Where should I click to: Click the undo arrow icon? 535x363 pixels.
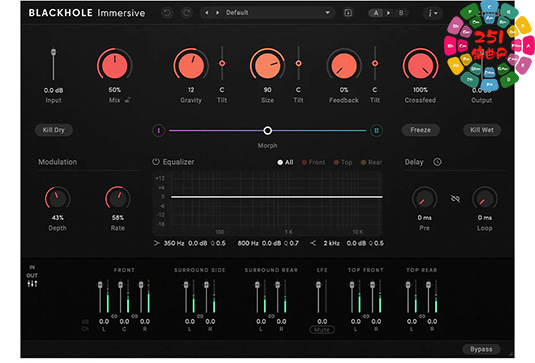pos(167,13)
